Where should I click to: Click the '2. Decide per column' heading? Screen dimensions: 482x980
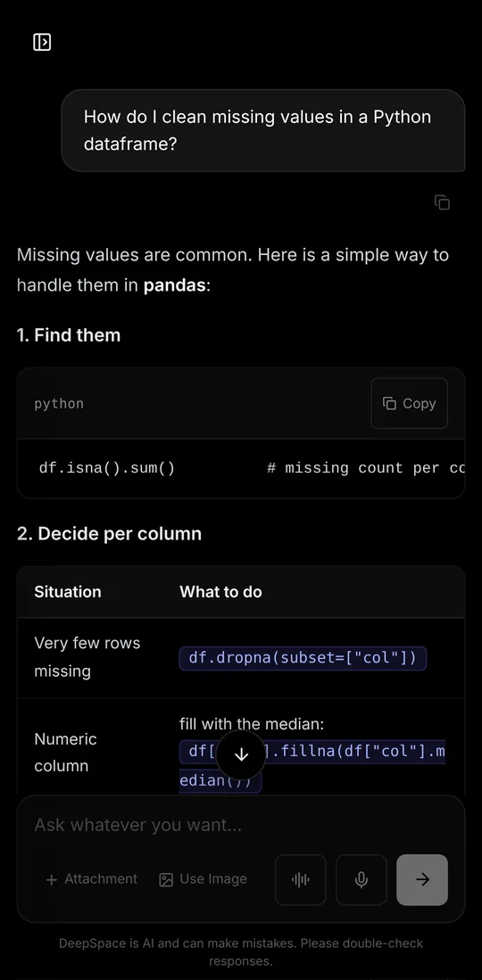pyautogui.click(x=110, y=534)
